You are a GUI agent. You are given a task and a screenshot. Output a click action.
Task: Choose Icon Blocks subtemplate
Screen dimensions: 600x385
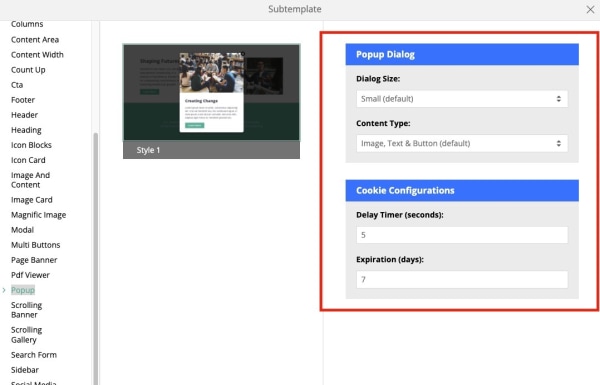(x=31, y=145)
